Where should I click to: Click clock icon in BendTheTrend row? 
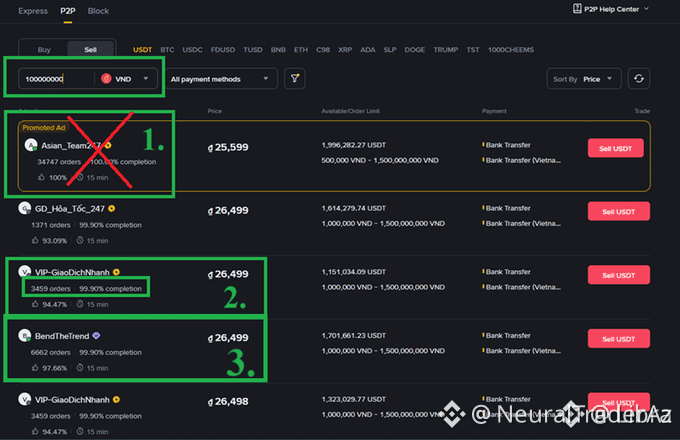click(x=80, y=368)
